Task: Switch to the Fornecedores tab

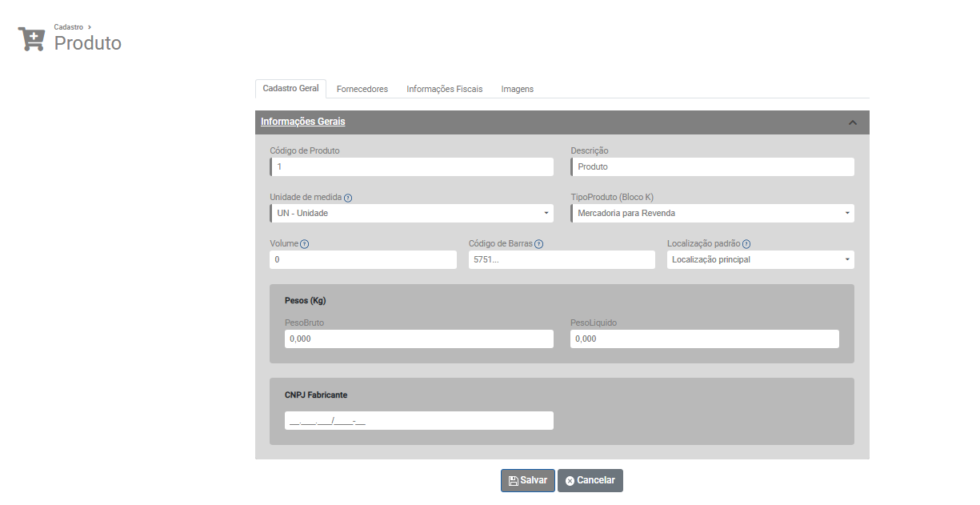Action: coord(362,90)
